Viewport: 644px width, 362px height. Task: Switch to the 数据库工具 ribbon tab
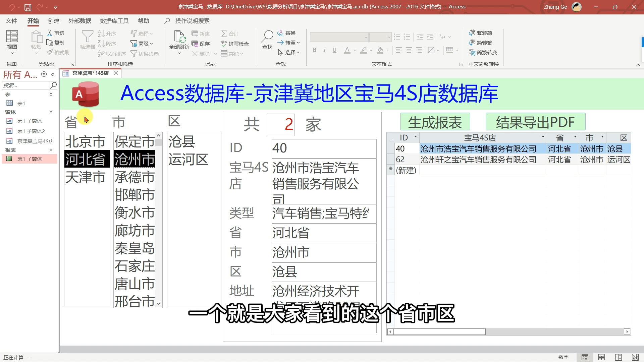(114, 21)
